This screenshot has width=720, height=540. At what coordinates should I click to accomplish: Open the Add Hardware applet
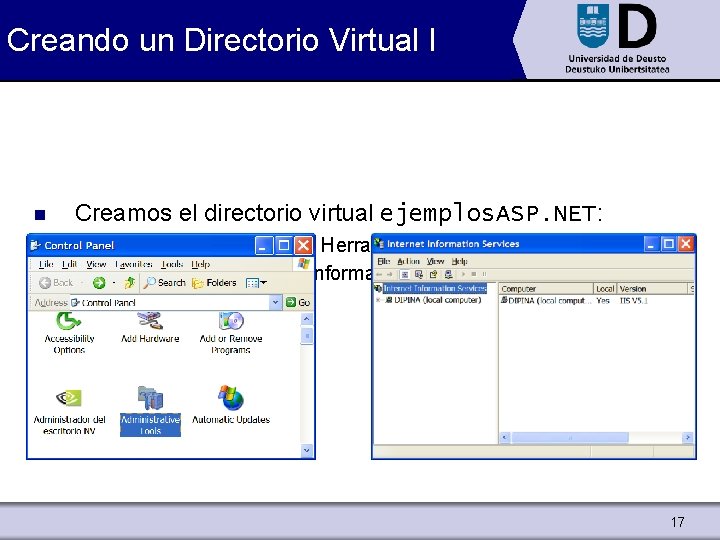coord(150,328)
